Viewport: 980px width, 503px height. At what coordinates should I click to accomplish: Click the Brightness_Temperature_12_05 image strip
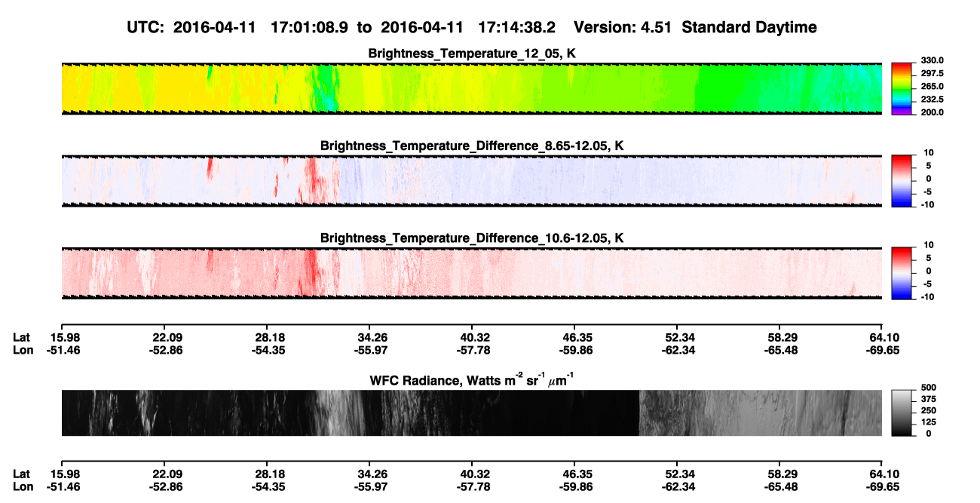tap(471, 89)
